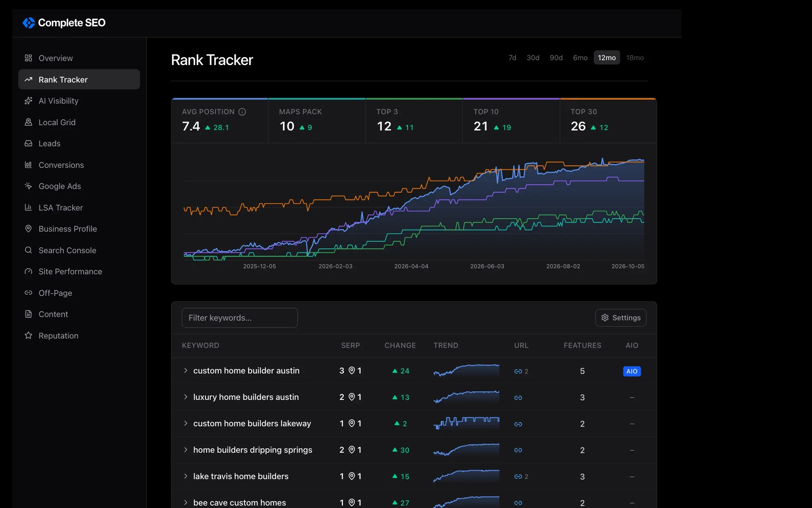This screenshot has height=508, width=812.
Task: Click the Complete SEO logo icon
Action: (x=28, y=23)
